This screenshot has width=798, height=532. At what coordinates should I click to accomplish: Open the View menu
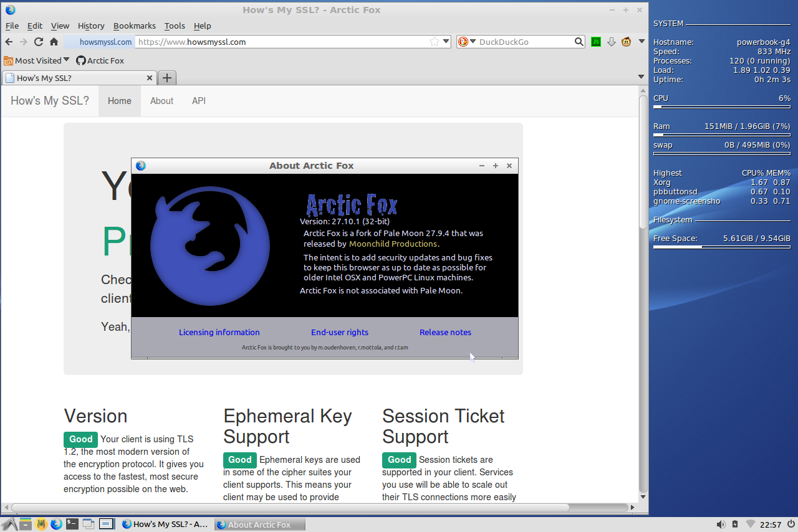[60, 26]
